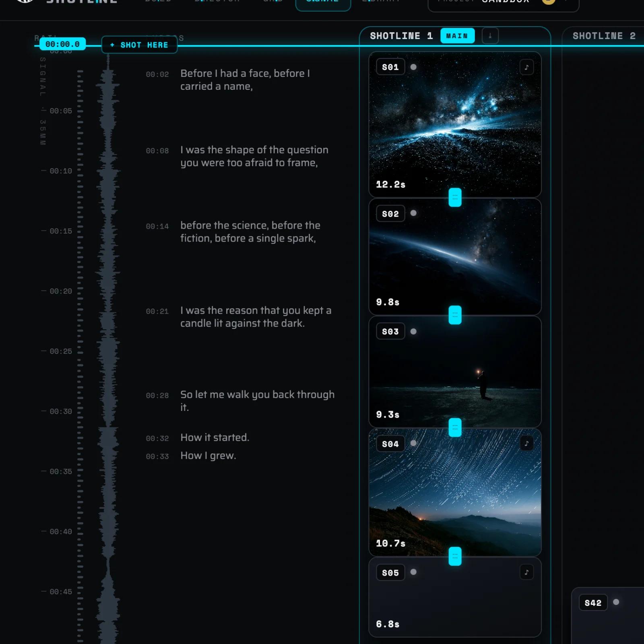This screenshot has height=644, width=644.
Task: Click the music note icon on shot S05
Action: tap(526, 572)
